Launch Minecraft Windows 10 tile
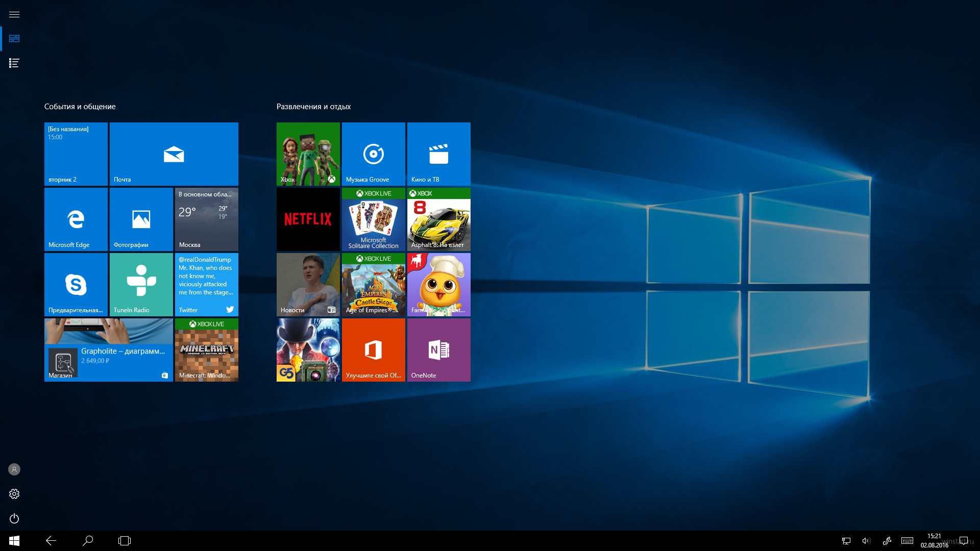 (207, 350)
